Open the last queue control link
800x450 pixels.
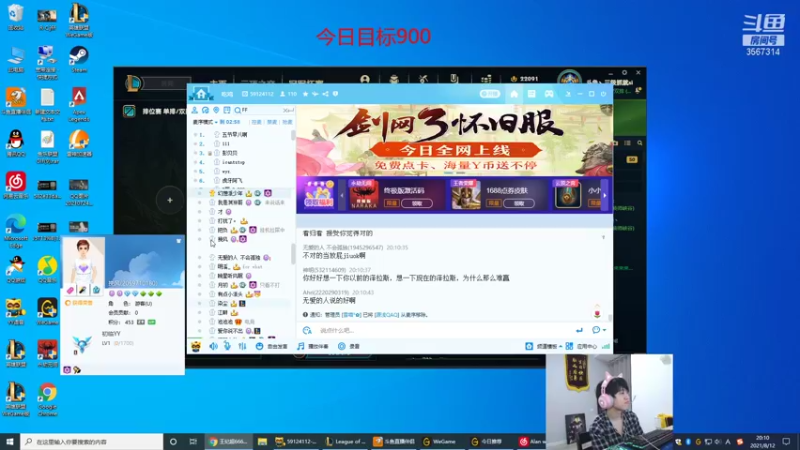287,122
